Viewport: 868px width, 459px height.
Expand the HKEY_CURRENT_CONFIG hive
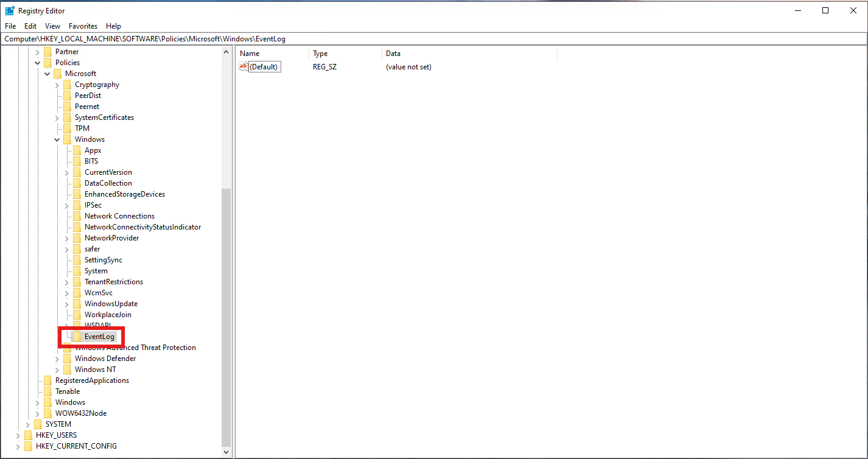(x=18, y=446)
